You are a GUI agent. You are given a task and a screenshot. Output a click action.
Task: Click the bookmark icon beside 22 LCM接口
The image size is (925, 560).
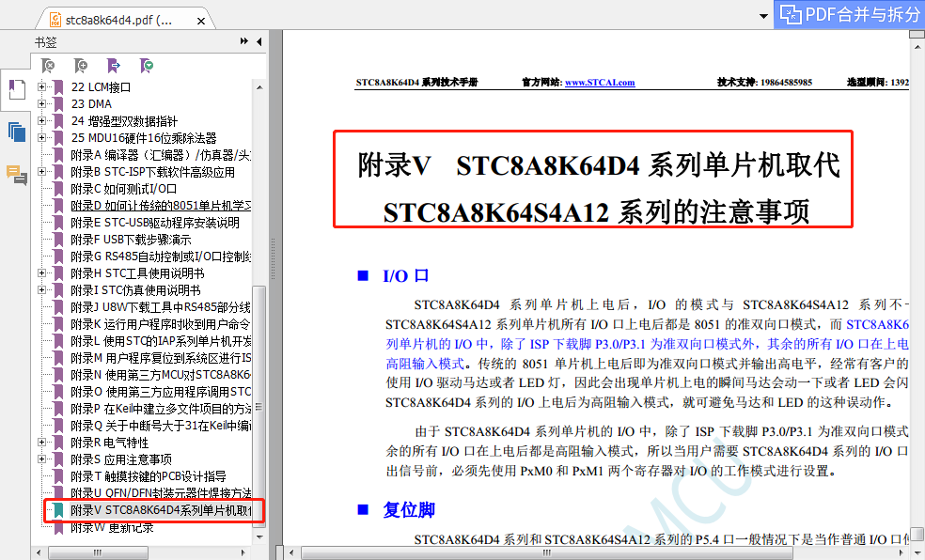[x=58, y=87]
